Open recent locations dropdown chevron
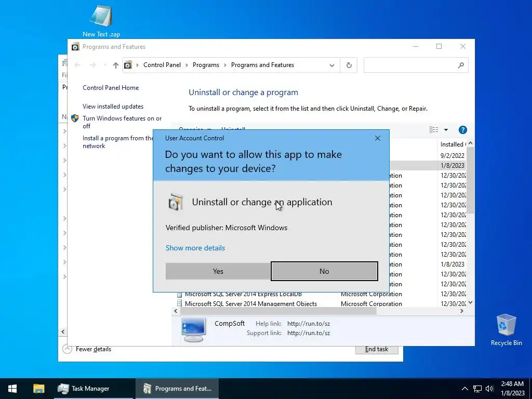Screen dimensions: 532x399 point(105,65)
